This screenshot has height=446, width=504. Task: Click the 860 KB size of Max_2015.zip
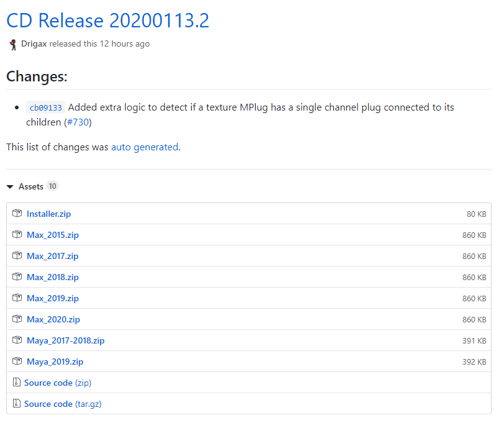click(x=474, y=235)
